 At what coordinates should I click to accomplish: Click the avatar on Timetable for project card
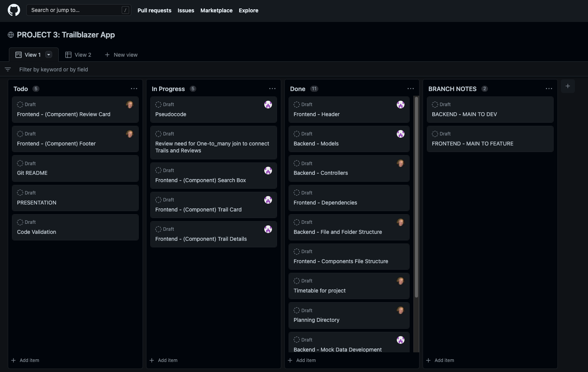[x=401, y=281]
